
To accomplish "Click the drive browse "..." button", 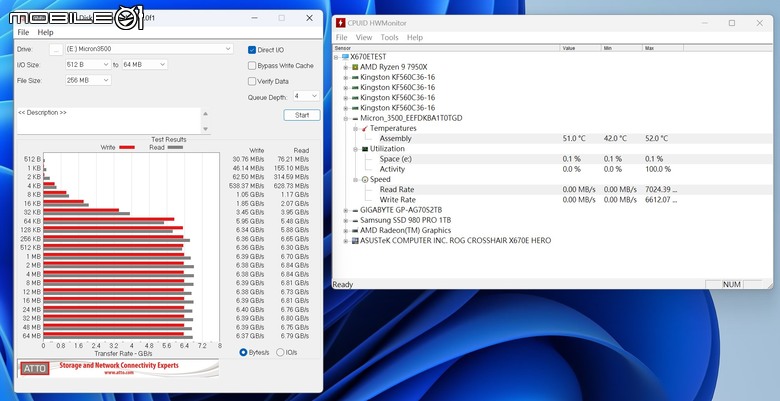I will tap(56, 49).
